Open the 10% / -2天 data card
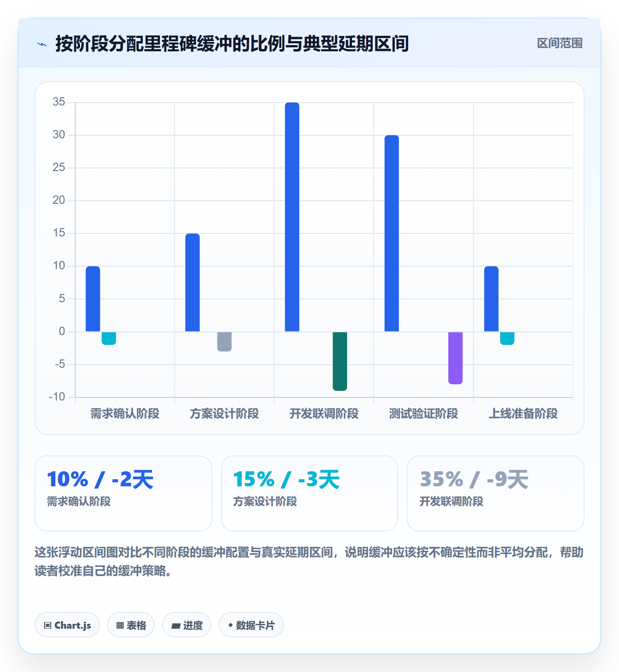Screen dimensions: 619x672 [x=123, y=493]
